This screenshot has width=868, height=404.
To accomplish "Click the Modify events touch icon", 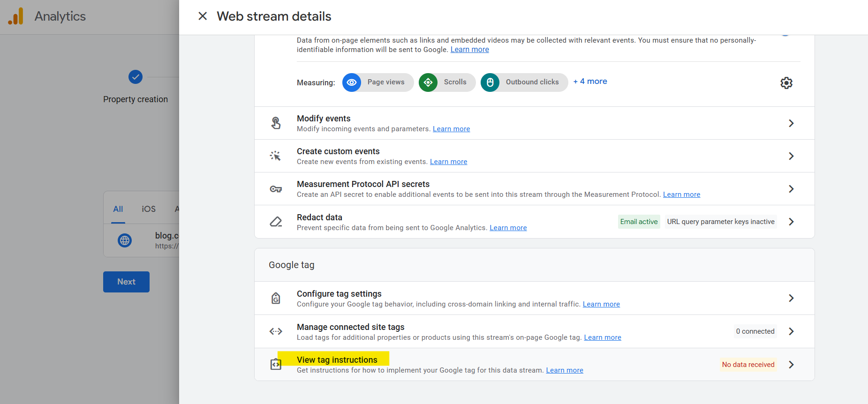I will click(276, 123).
